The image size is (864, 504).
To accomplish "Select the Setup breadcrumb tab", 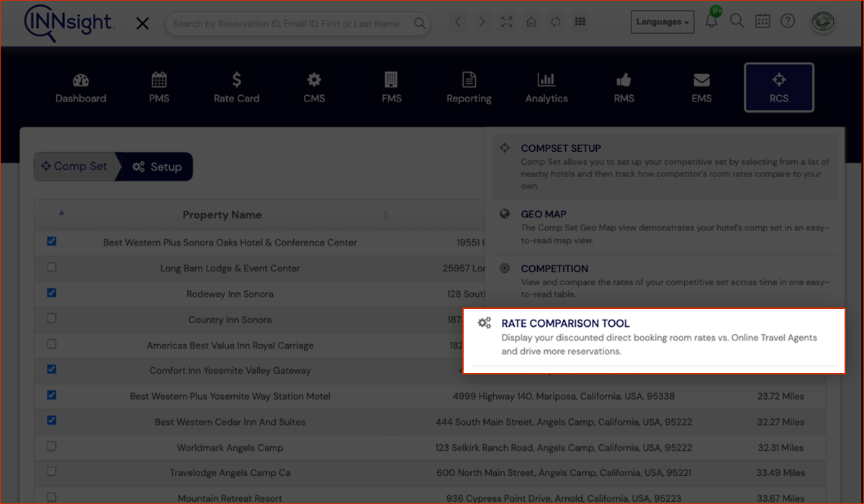I will point(157,166).
